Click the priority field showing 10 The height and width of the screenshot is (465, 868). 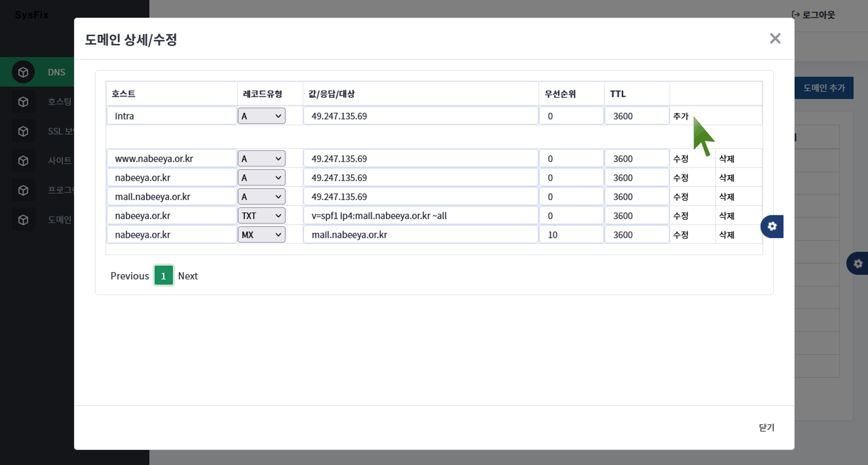(571, 235)
